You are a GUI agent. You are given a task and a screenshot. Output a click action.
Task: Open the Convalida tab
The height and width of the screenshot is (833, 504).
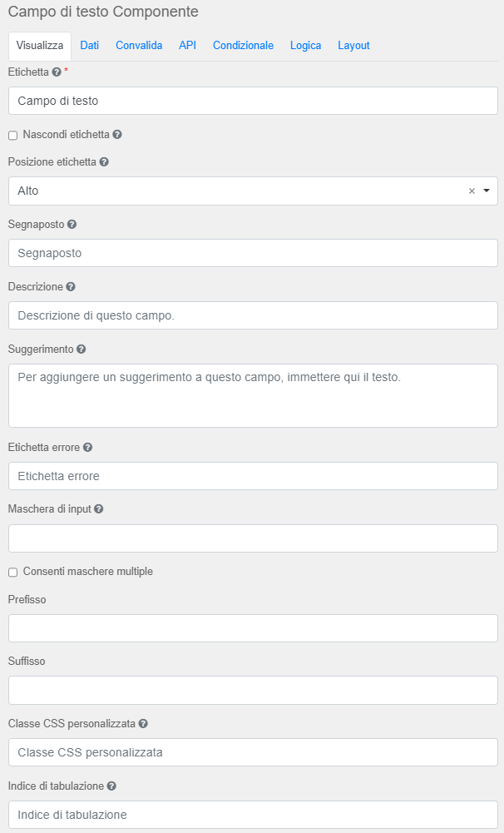click(x=139, y=46)
